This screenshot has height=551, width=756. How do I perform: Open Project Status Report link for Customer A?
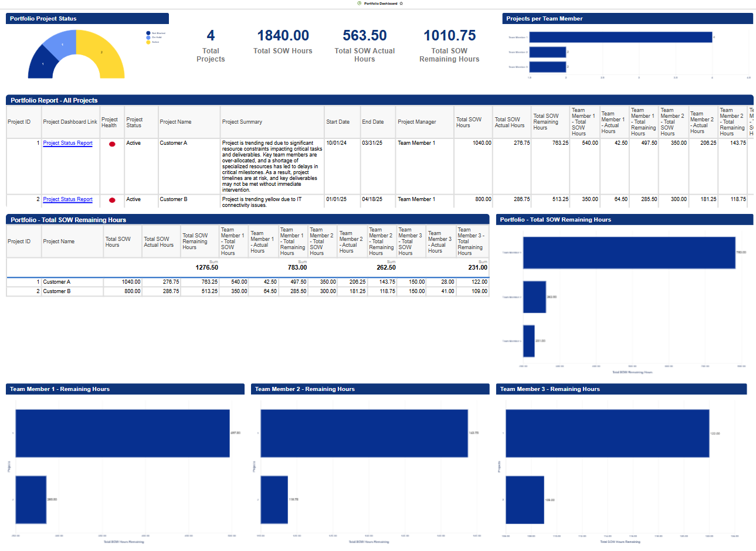pos(67,143)
